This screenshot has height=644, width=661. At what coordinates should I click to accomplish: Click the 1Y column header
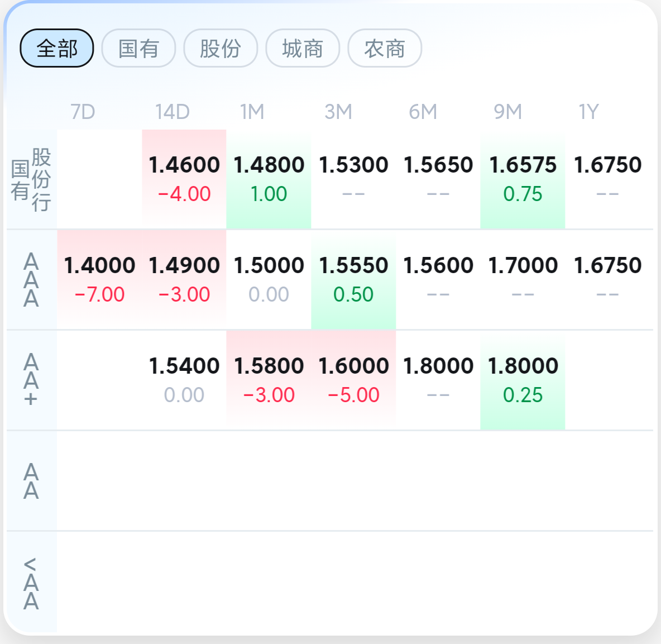point(588,112)
